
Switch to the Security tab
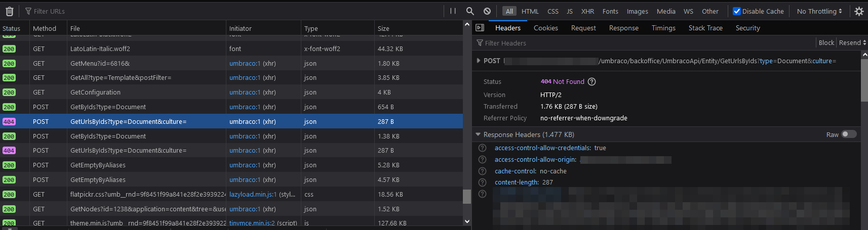pyautogui.click(x=748, y=28)
